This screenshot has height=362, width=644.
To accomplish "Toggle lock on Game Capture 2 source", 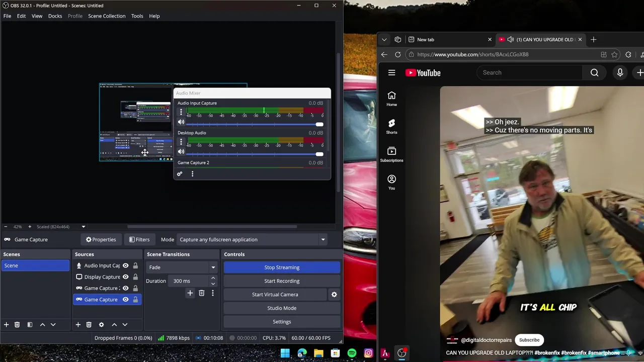I will tap(135, 288).
